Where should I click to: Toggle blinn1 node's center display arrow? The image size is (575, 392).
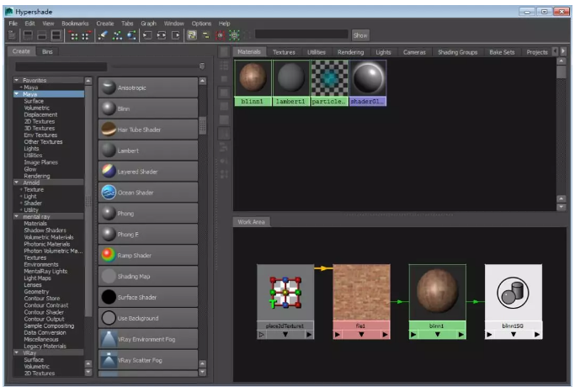coord(437,334)
